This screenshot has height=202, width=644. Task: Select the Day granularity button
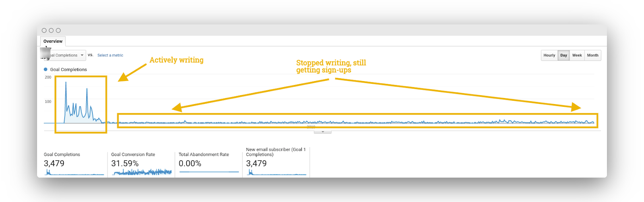pyautogui.click(x=563, y=55)
